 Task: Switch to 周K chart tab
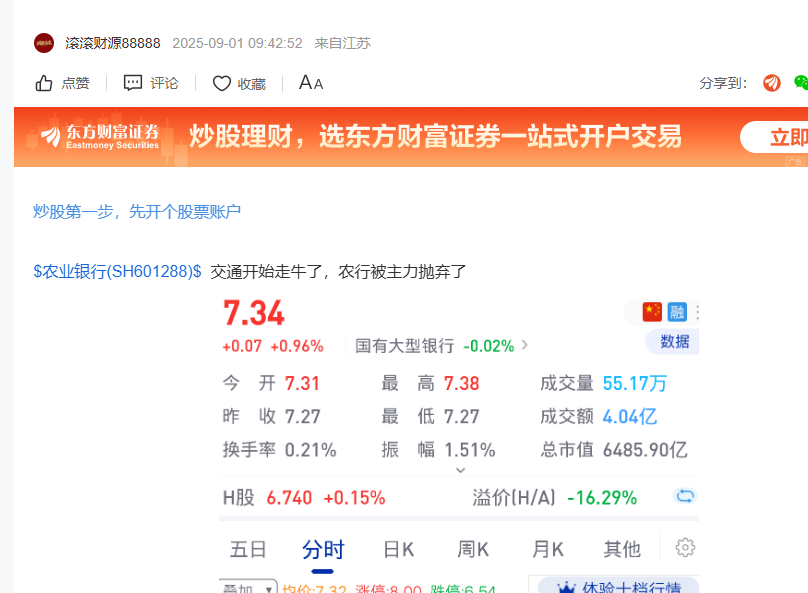[x=473, y=549]
